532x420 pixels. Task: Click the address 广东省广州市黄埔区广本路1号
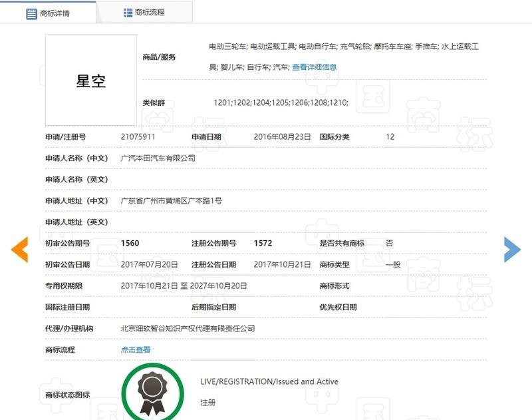point(172,200)
